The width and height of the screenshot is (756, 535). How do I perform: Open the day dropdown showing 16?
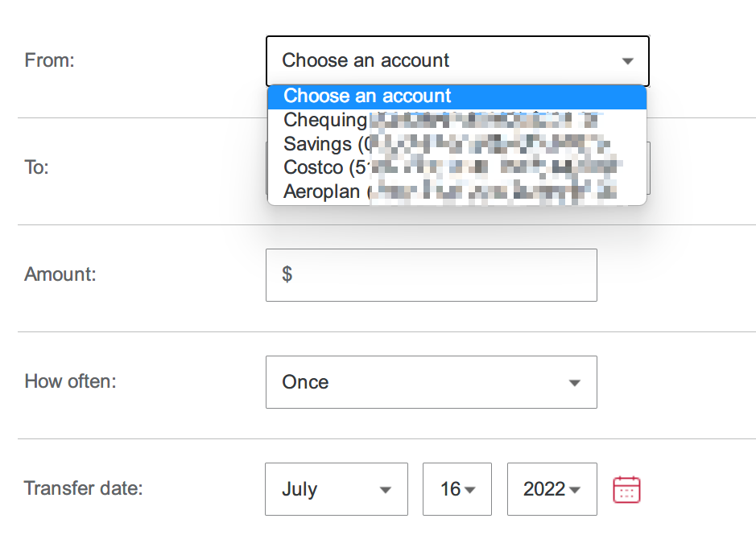point(456,489)
